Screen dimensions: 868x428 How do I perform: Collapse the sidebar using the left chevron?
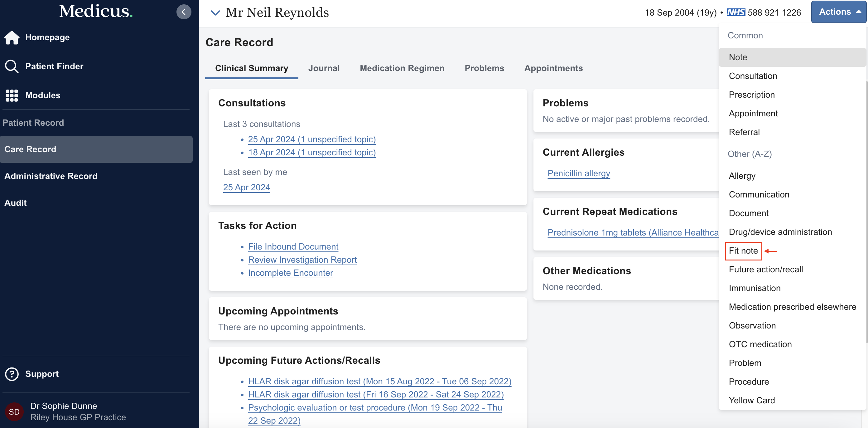tap(184, 12)
